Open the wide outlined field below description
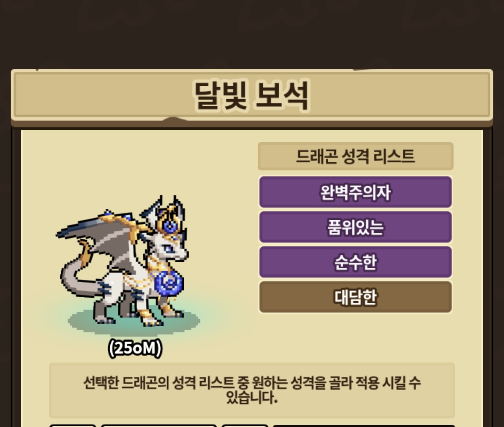 point(159,426)
